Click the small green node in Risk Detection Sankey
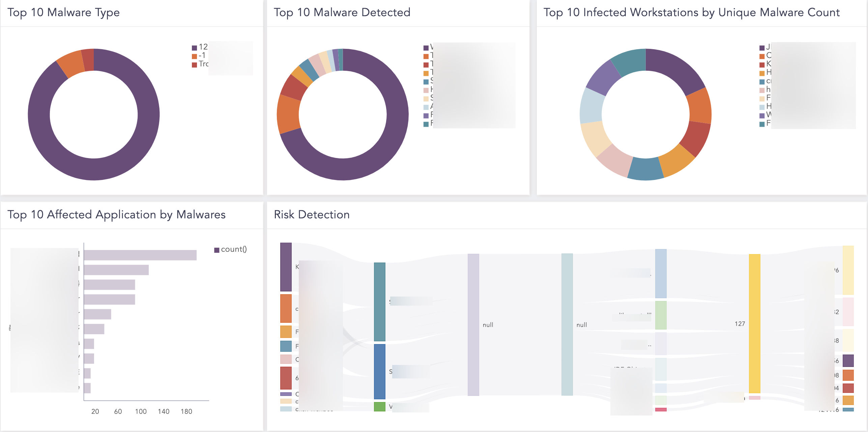868x432 pixels. click(x=379, y=406)
